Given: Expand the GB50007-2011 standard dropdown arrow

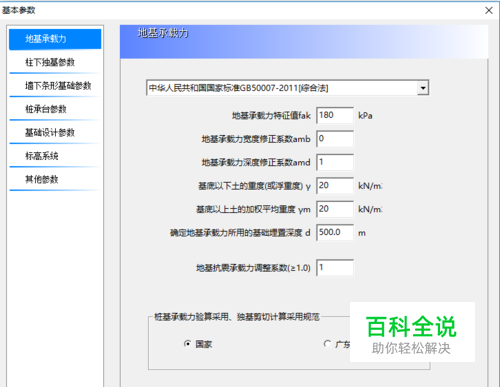Looking at the screenshot, I should point(423,88).
